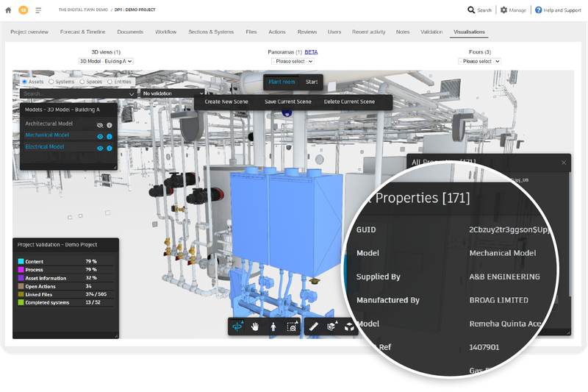The width and height of the screenshot is (588, 392).
Task: Click Create New Scene
Action: coord(226,101)
